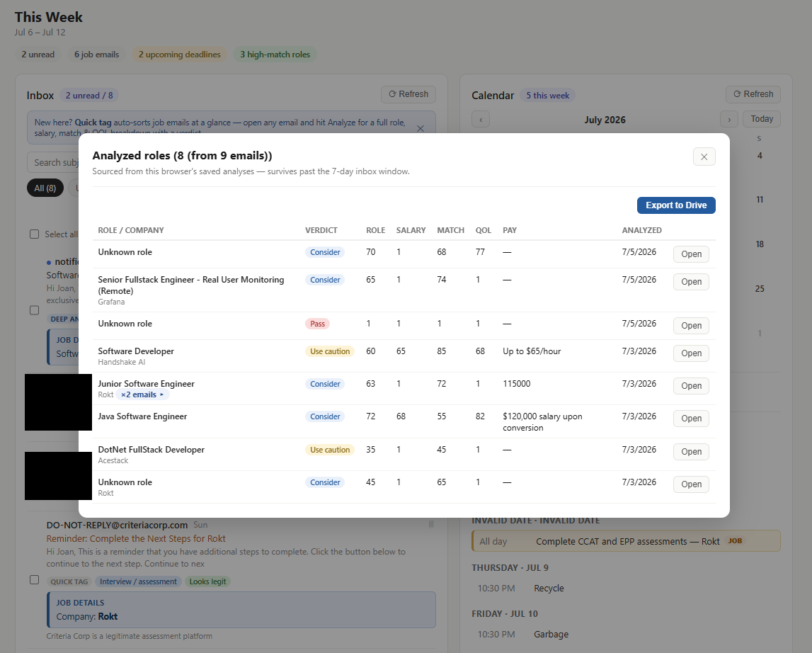812x653 pixels.
Task: Go to next month in calendar
Action: [x=729, y=120]
